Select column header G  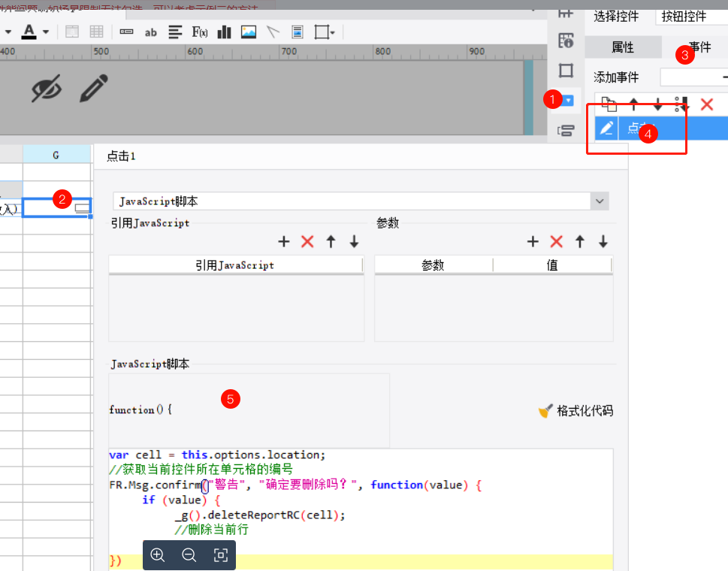tap(56, 155)
